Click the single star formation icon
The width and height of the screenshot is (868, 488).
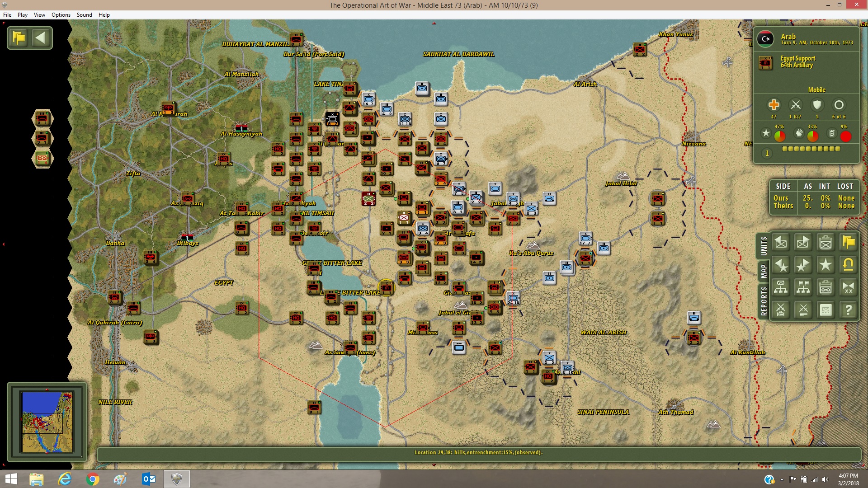point(826,265)
